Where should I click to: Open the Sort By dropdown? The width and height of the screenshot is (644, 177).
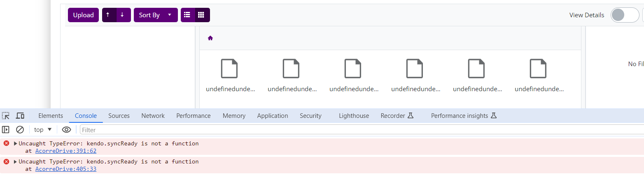click(155, 15)
